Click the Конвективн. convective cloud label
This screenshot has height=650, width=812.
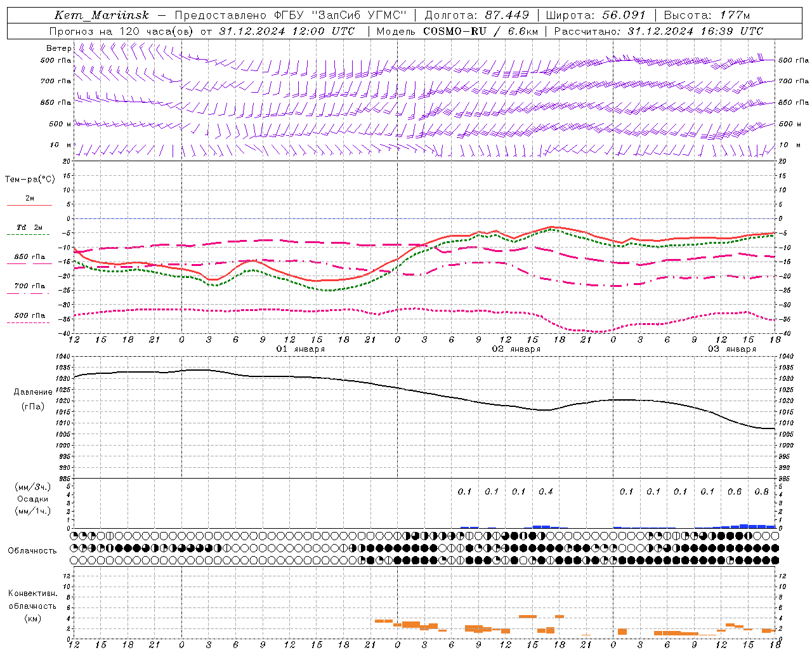[x=32, y=594]
